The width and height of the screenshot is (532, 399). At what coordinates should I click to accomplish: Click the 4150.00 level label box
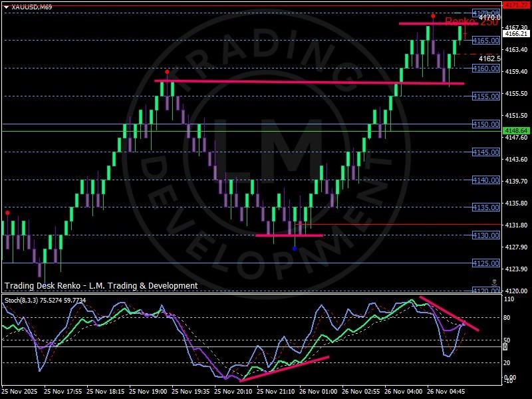pyautogui.click(x=485, y=124)
